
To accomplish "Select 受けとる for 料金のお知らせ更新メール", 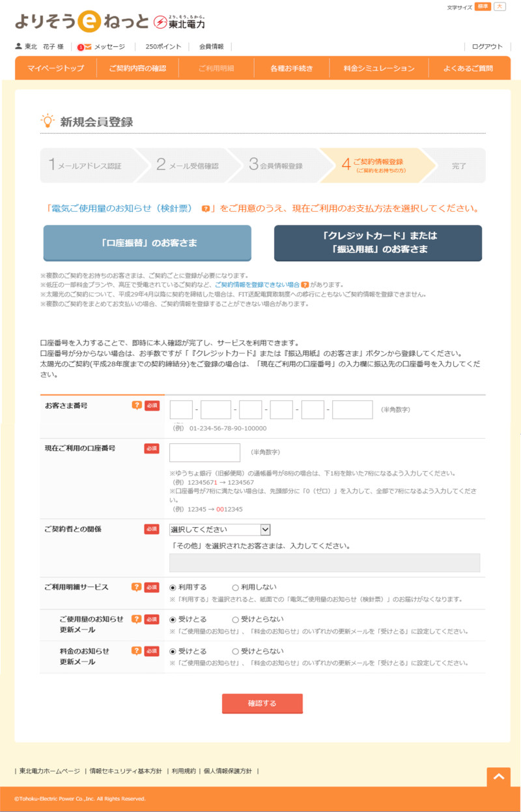I will (173, 651).
